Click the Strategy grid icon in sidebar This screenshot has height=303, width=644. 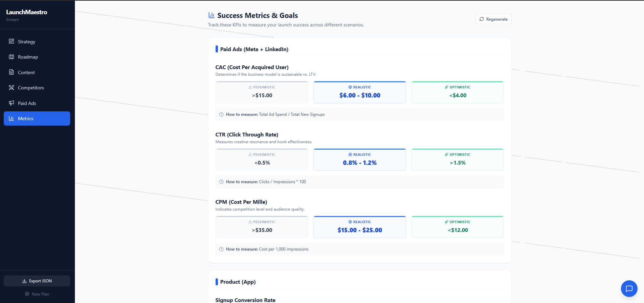[12, 41]
